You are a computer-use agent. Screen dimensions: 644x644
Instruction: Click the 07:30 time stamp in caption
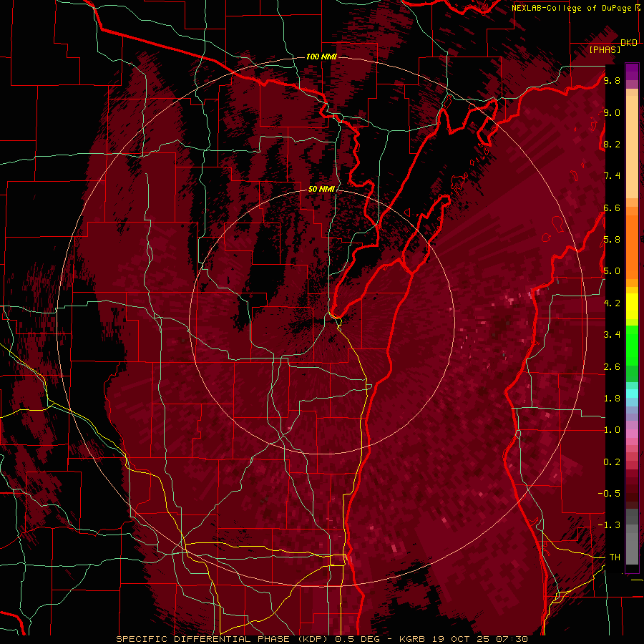[x=512, y=639]
